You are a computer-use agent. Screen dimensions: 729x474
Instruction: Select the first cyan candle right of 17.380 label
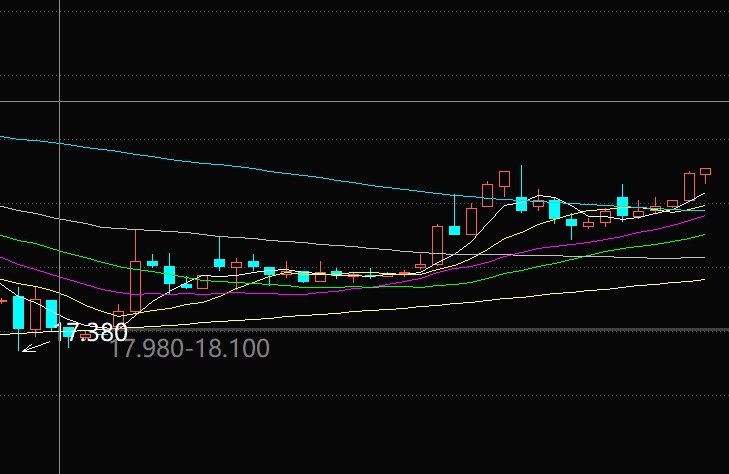[153, 263]
